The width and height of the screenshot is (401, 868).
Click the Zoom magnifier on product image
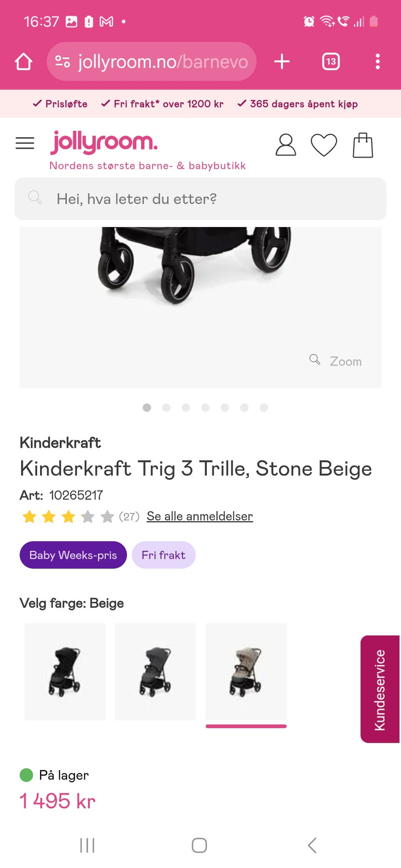336,361
